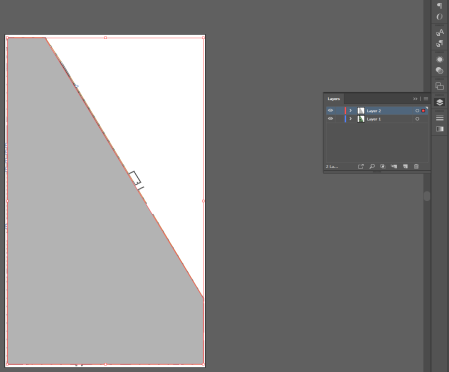Open the Appearance panel icon
Viewport: 449px width, 372px height.
coord(440,60)
